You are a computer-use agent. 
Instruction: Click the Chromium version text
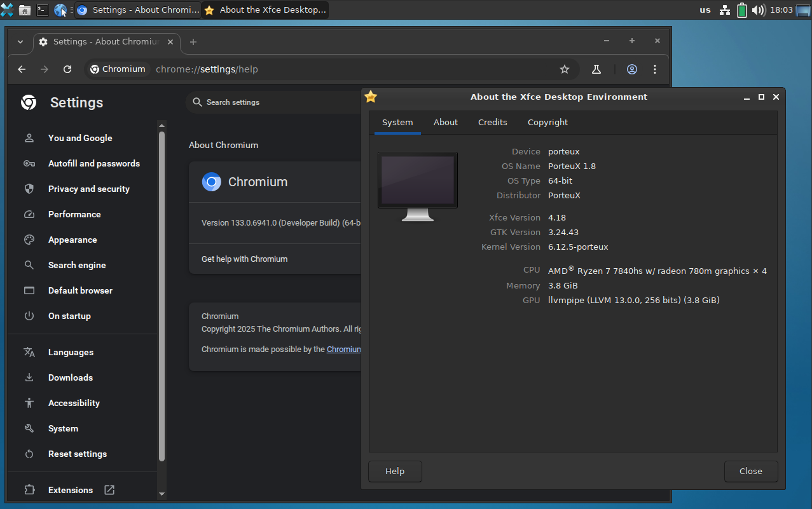click(281, 223)
